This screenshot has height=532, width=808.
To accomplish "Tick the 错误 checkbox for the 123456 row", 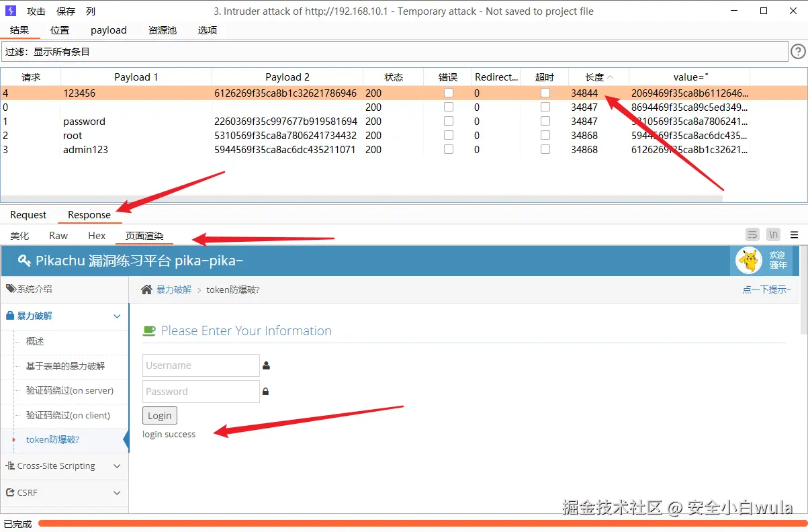I will (x=449, y=93).
